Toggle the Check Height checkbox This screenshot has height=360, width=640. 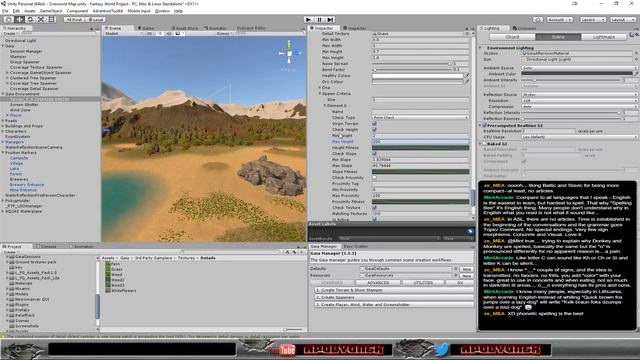click(x=374, y=129)
